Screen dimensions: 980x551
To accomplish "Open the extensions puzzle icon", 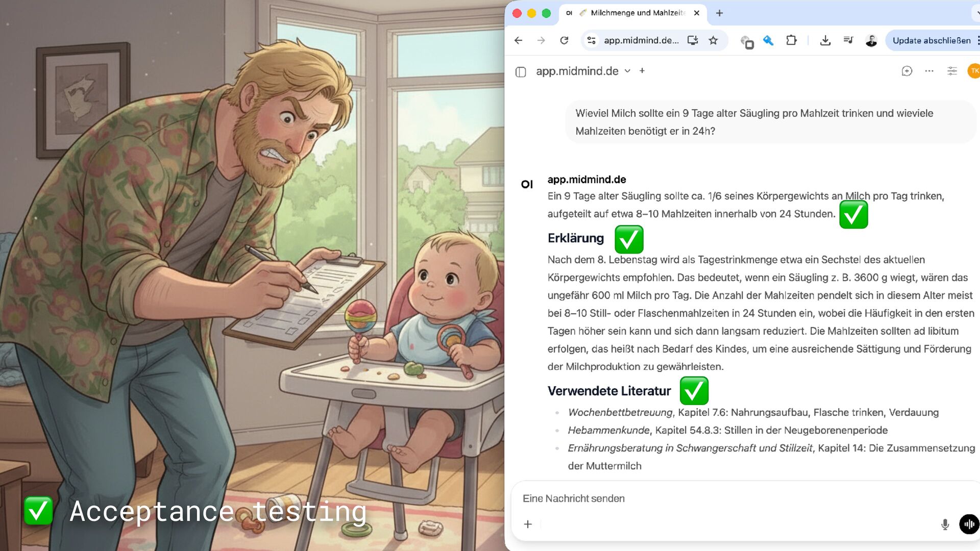I will (x=791, y=40).
